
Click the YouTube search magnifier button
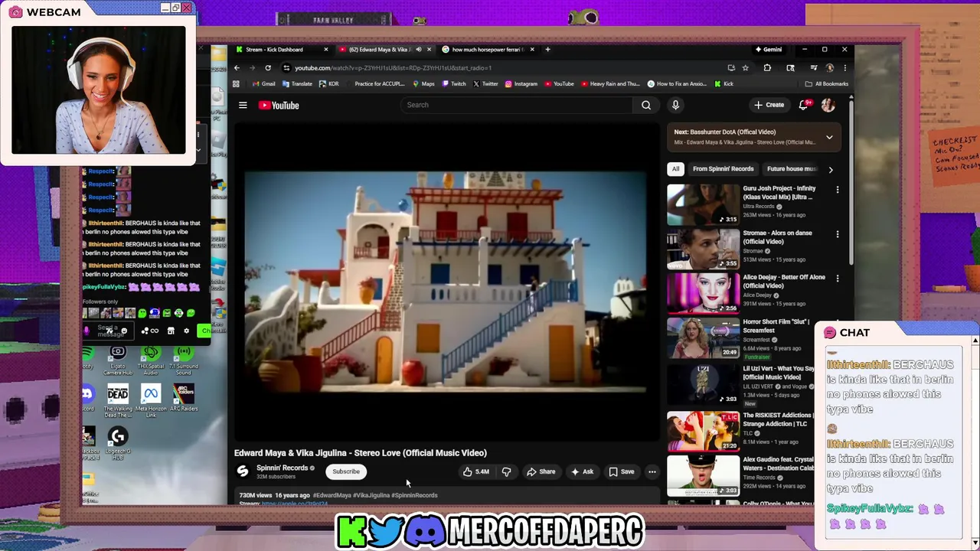(x=646, y=105)
